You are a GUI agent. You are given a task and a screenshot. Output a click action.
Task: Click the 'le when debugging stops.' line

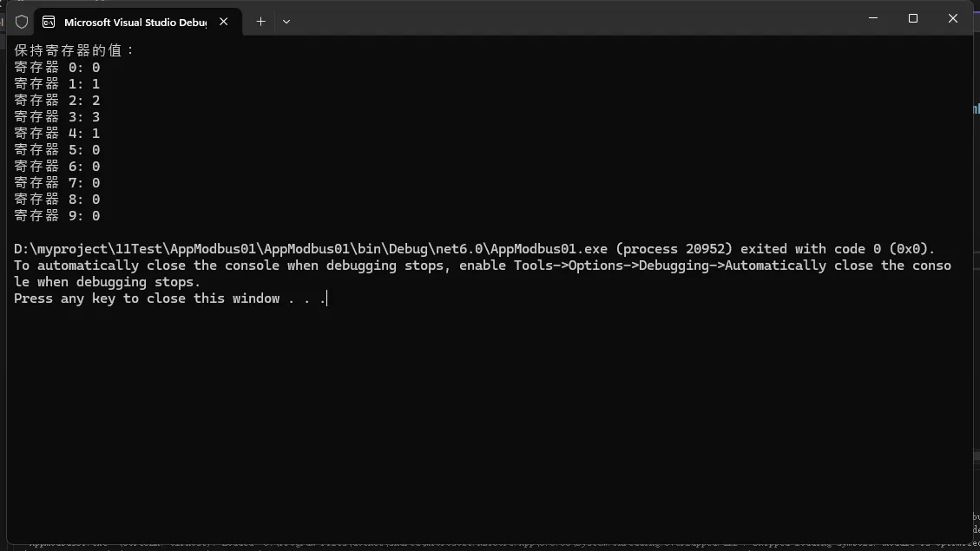pos(108,282)
